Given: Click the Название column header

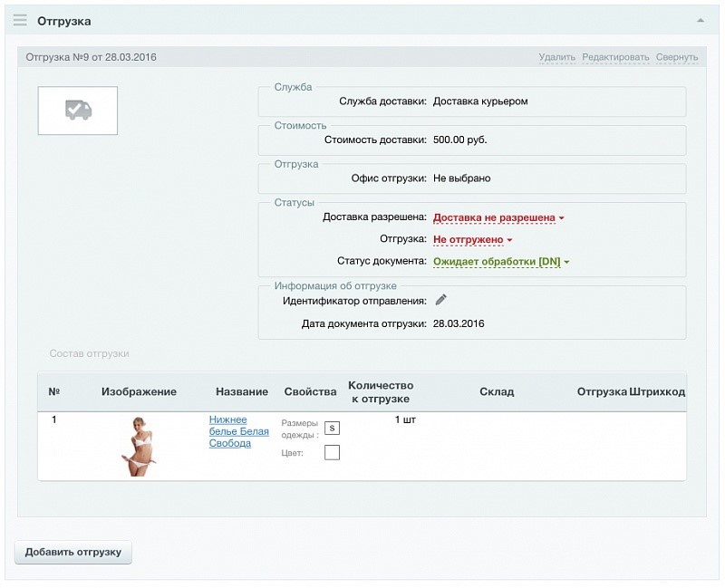Looking at the screenshot, I should point(242,391).
